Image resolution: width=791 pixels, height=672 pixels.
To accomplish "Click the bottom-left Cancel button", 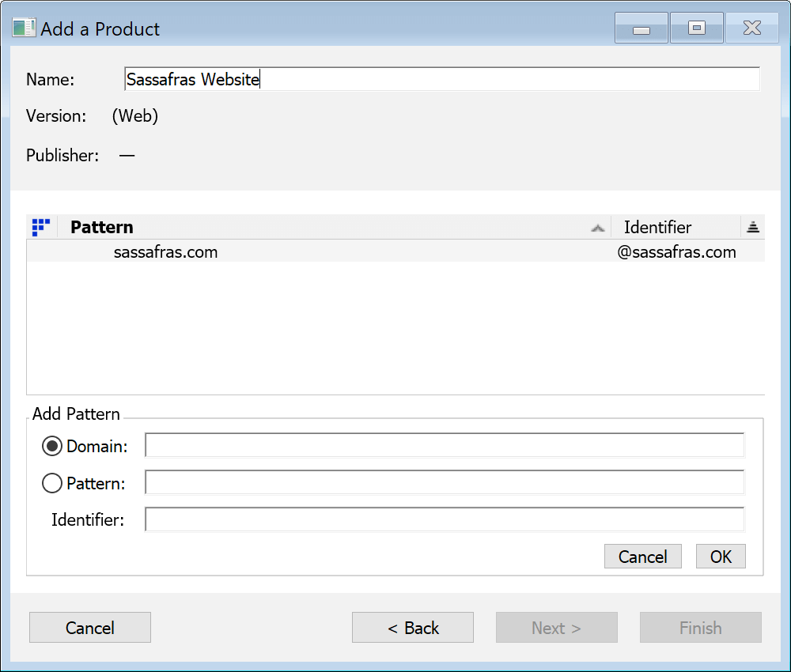I will point(89,627).
